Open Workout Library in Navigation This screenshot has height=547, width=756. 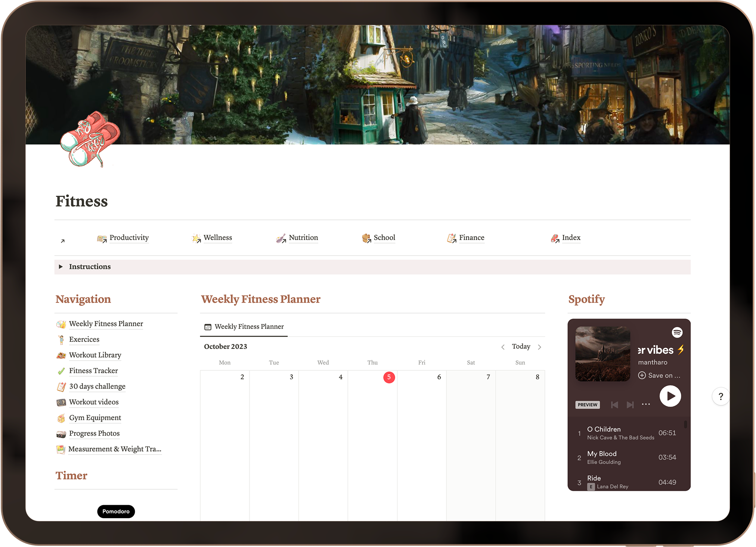click(95, 355)
